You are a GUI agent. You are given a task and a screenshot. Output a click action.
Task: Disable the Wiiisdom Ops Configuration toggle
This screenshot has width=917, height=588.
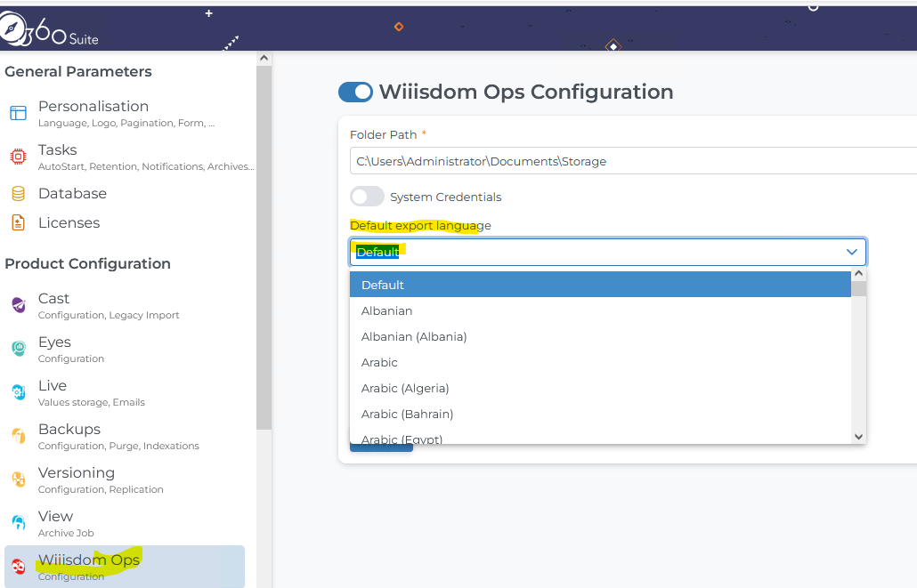tap(355, 93)
